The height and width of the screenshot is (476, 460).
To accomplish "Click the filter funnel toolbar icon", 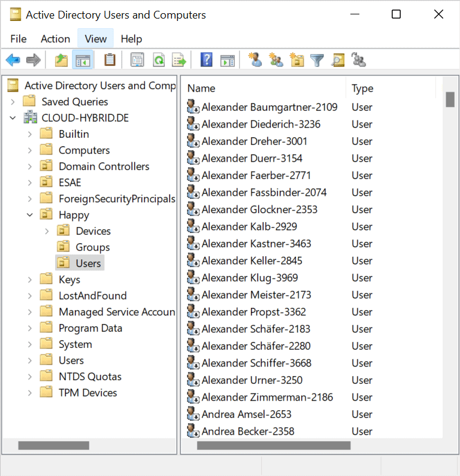I will (317, 60).
